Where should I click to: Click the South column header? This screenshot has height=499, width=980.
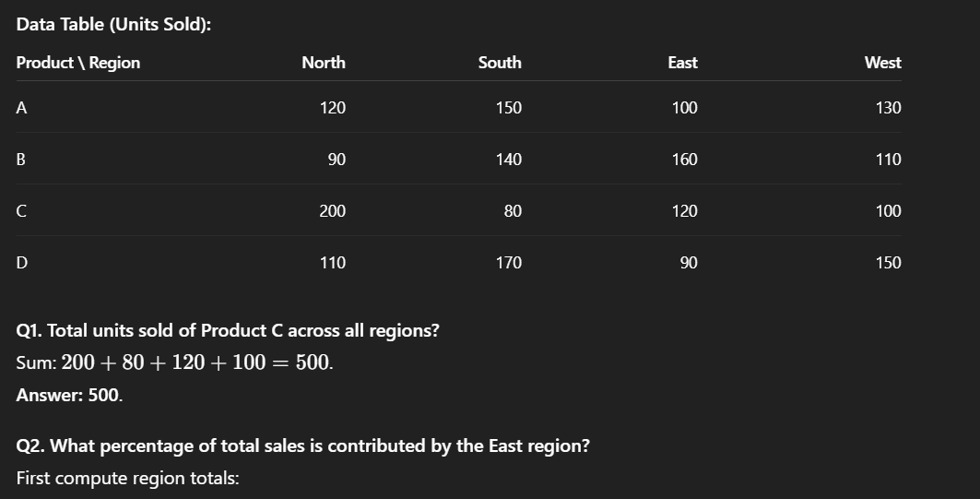click(500, 63)
